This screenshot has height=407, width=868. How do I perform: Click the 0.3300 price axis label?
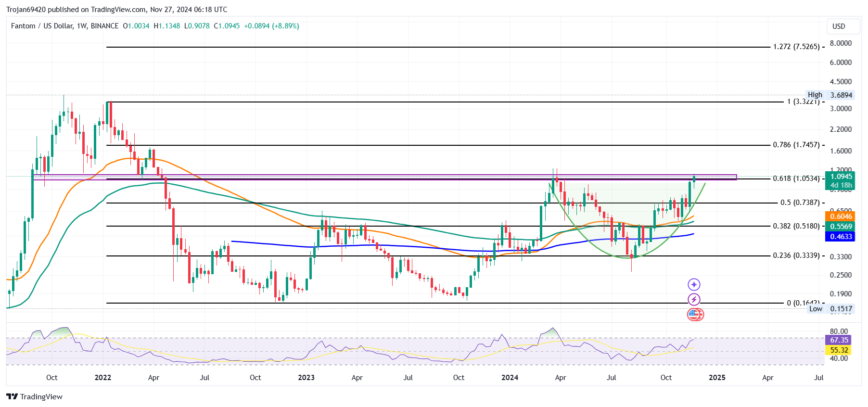[x=841, y=257]
